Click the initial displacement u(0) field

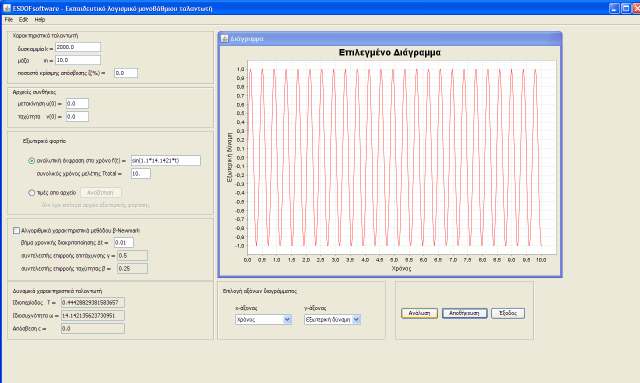click(77, 104)
